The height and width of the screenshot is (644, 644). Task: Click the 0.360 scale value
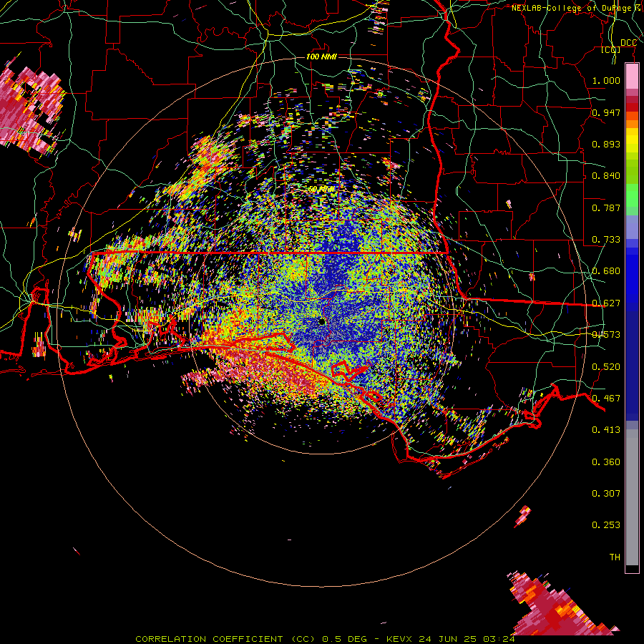pyautogui.click(x=606, y=462)
